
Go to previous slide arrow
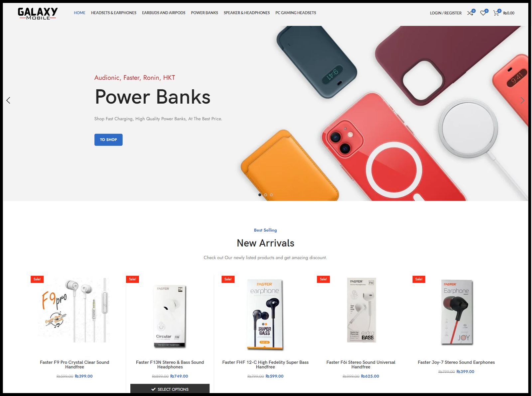click(8, 100)
